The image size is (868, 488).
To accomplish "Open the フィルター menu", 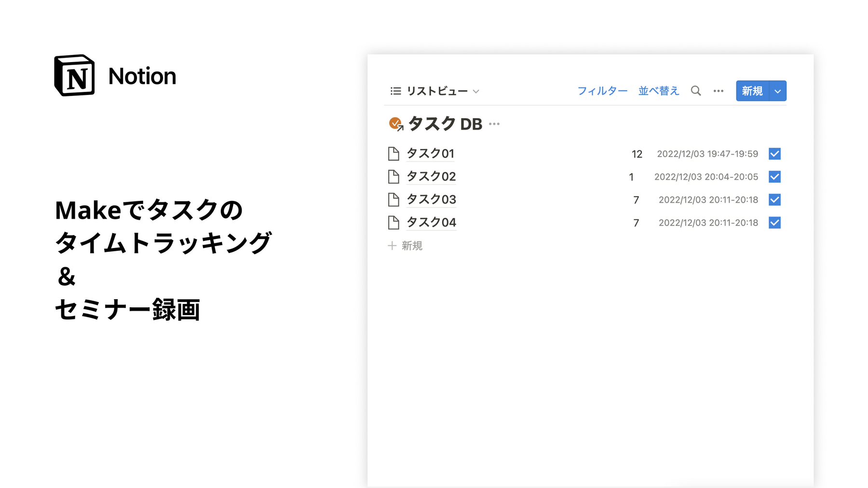I will [602, 91].
